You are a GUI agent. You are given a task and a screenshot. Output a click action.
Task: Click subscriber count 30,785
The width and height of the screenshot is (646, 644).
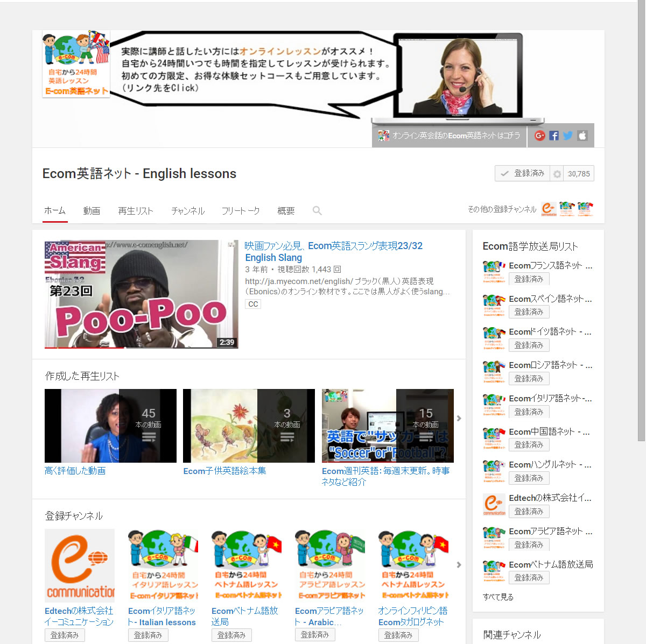tap(579, 174)
